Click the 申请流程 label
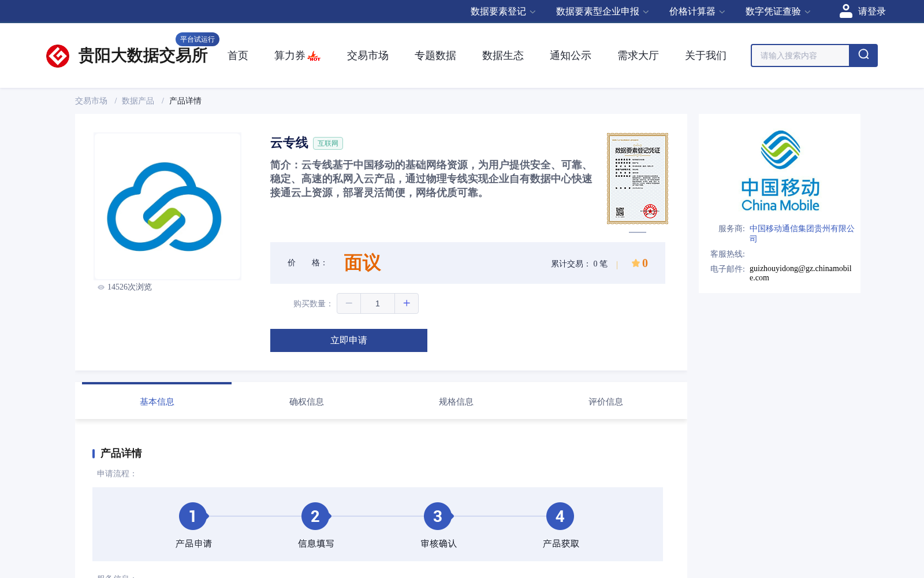Viewport: 924px width, 578px height. [x=117, y=474]
